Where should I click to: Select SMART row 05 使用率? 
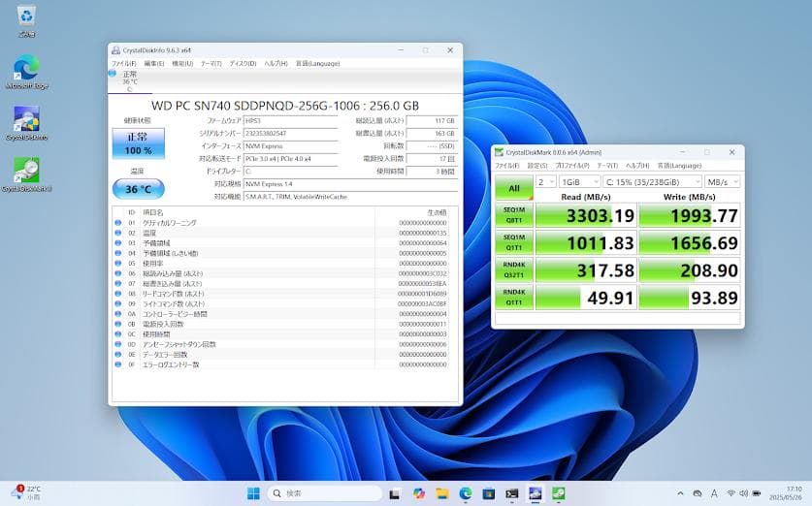tap(280, 264)
